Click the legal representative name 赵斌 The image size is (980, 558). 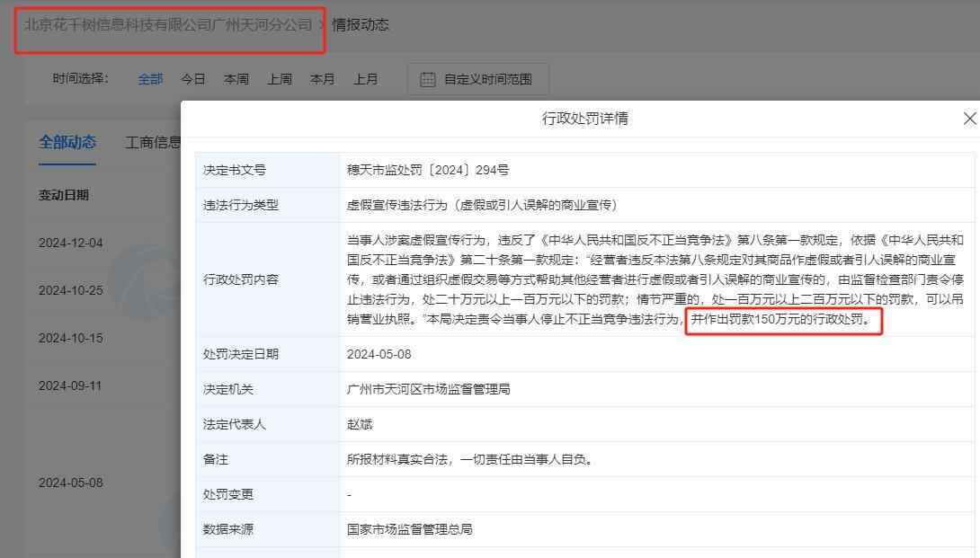(360, 424)
